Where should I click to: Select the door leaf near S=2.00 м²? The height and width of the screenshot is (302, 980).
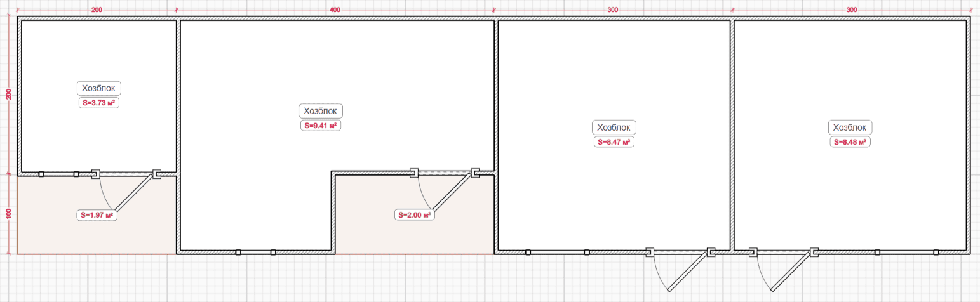click(452, 191)
